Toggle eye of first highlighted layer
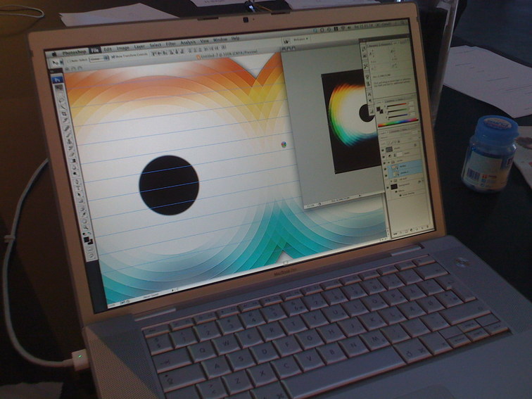Screen dimensions: 532x399 [x=386, y=168]
